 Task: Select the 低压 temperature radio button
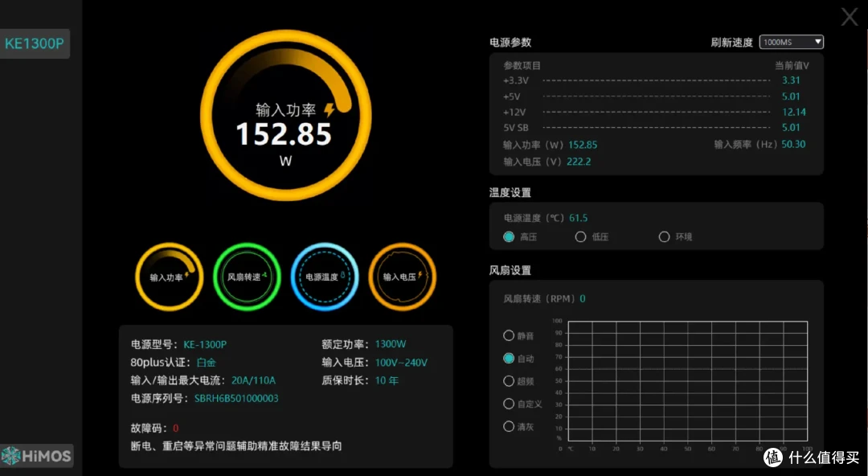click(580, 236)
